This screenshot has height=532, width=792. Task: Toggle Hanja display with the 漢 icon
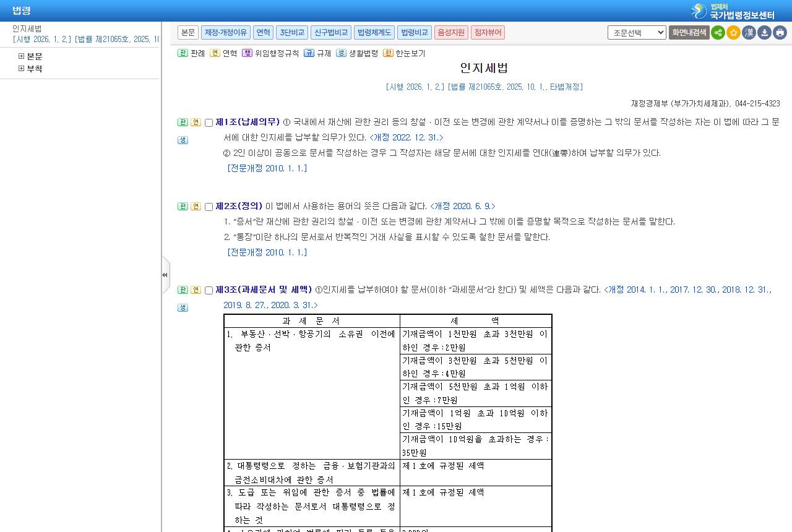tap(749, 33)
